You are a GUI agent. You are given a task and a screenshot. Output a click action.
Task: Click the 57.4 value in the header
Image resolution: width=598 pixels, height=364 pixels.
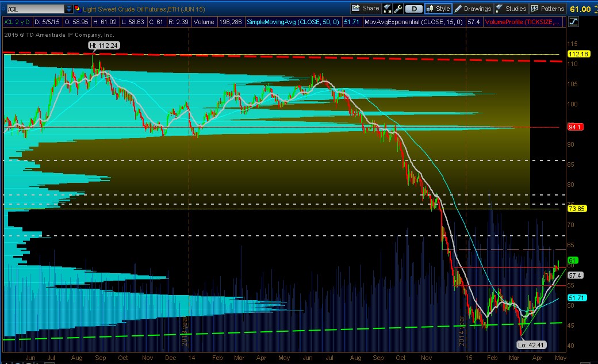click(x=473, y=22)
